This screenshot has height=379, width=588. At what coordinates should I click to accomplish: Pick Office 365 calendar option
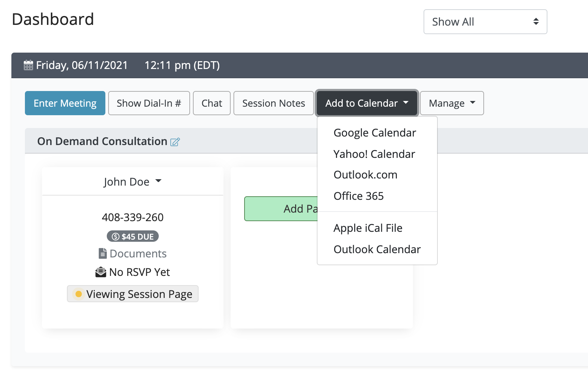[x=358, y=196]
